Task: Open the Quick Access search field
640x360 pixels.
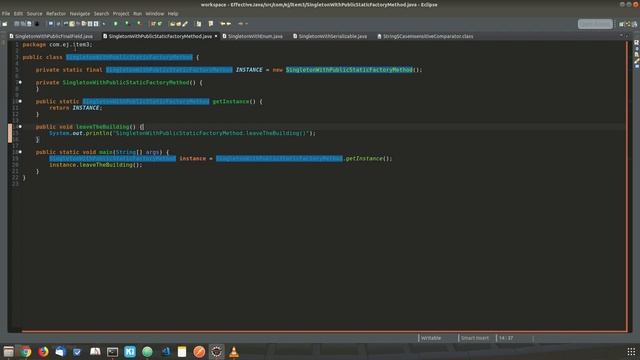Action: pyautogui.click(x=595, y=24)
